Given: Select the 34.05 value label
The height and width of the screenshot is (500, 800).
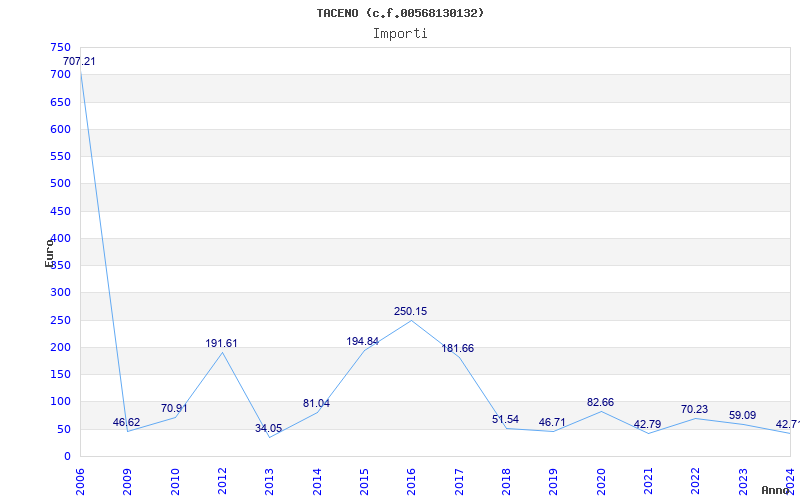Looking at the screenshot, I should coord(268,428).
